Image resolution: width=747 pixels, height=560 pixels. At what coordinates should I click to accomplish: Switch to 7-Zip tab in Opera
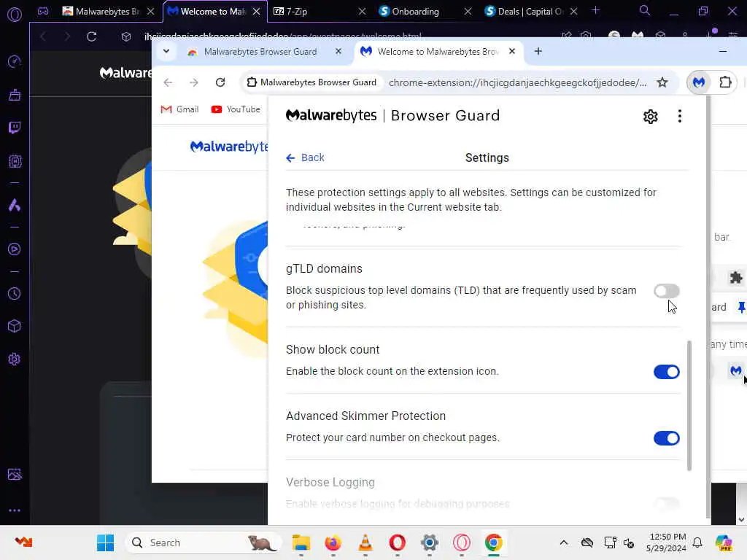pos(314,11)
